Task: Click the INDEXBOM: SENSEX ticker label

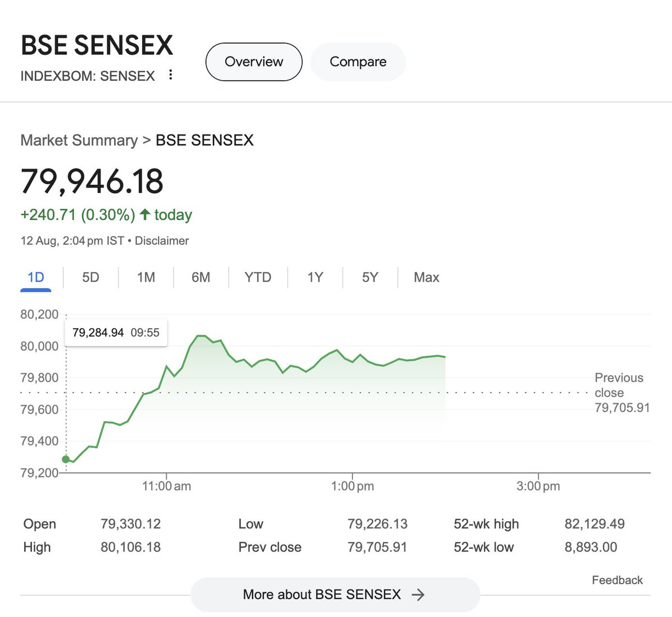Action: 88,76
